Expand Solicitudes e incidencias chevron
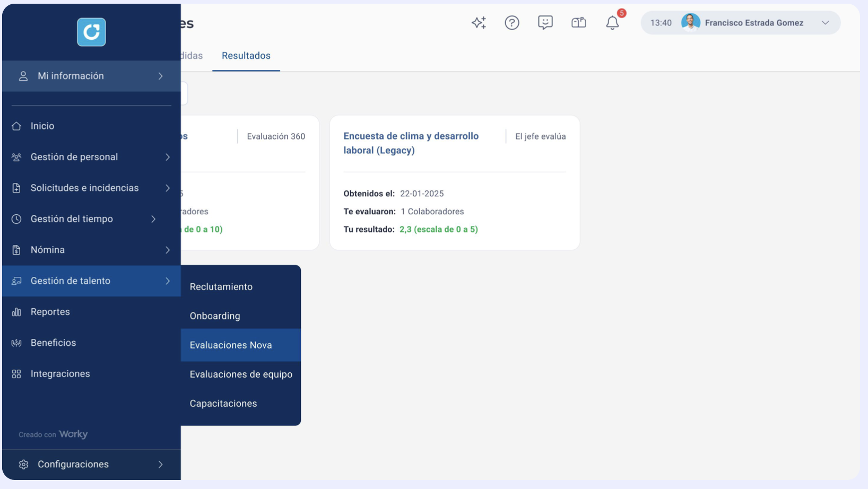The width and height of the screenshot is (868, 489). click(x=168, y=188)
